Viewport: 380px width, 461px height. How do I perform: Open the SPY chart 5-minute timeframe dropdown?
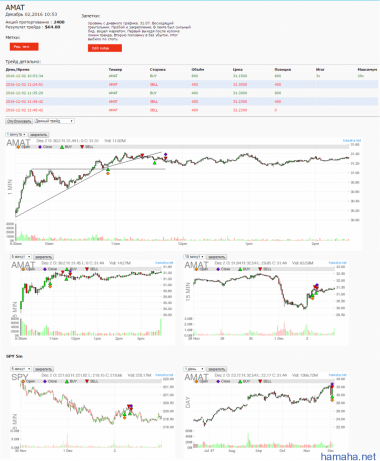click(x=21, y=369)
